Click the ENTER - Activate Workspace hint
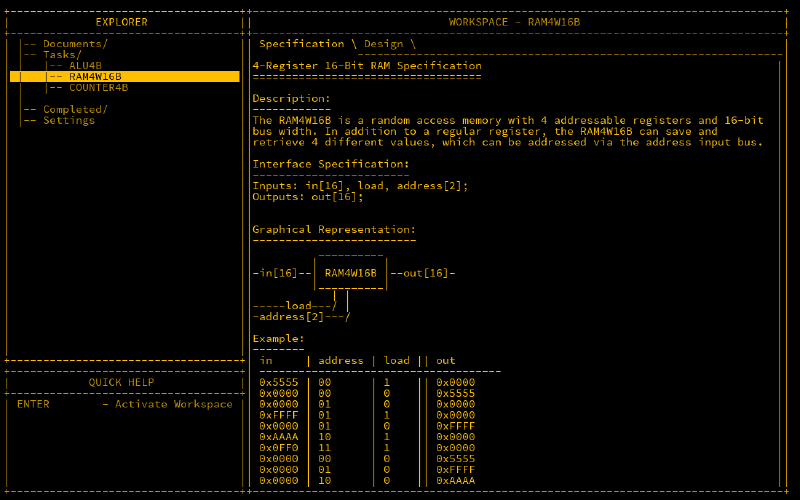800x500 pixels. point(124,404)
